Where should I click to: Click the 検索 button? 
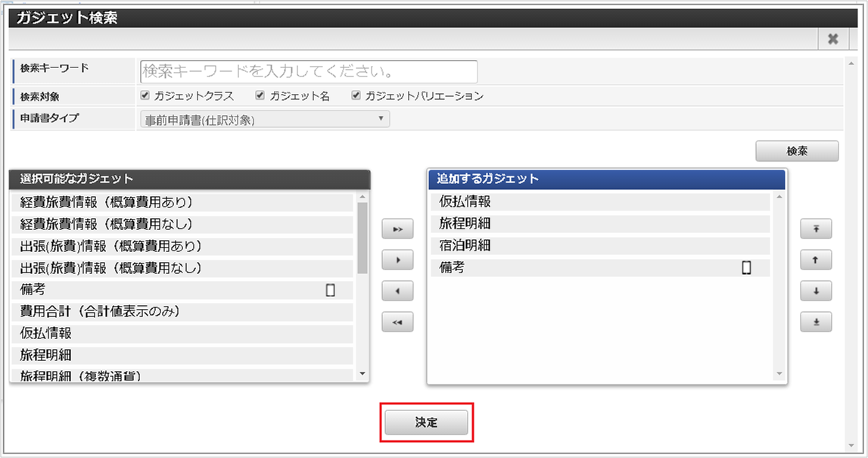click(x=797, y=151)
